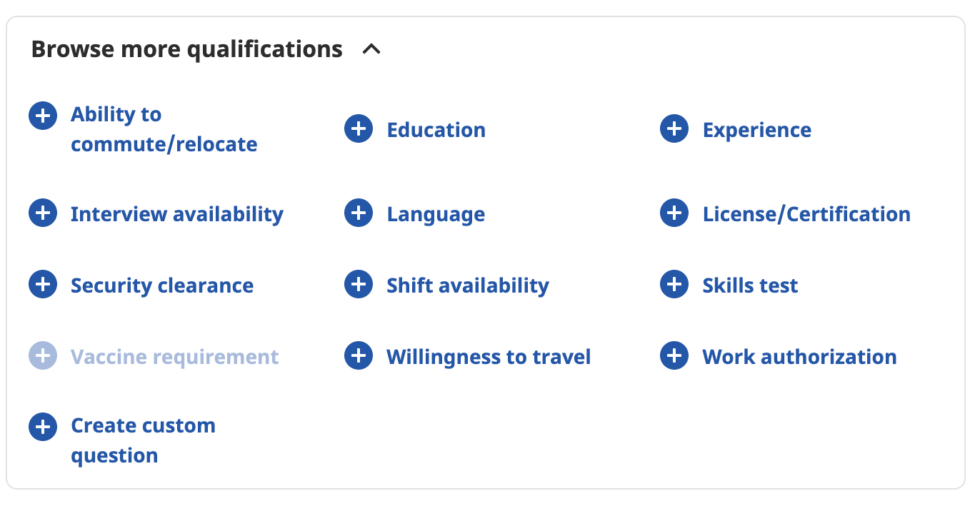Viewport: 980px width, 521px height.
Task: Click the plus icon beside Education
Action: click(x=359, y=129)
